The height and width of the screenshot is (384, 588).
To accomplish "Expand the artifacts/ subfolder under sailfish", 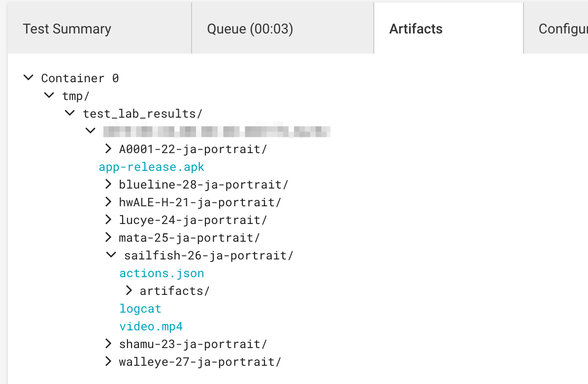I will (129, 290).
